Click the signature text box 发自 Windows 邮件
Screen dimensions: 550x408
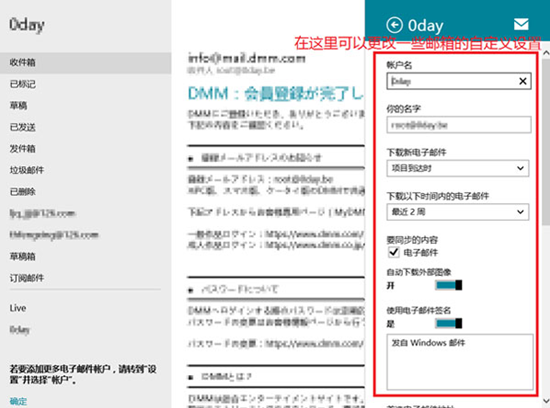(460, 362)
